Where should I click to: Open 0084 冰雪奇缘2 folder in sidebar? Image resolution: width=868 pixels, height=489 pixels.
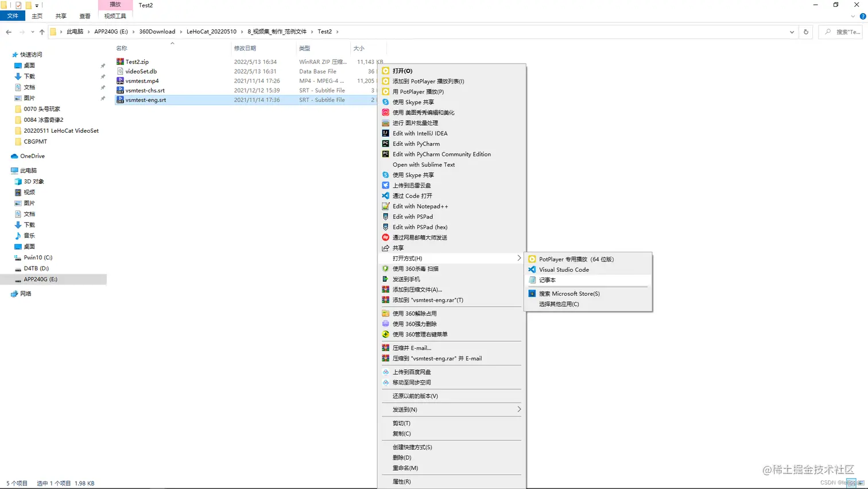tap(44, 120)
